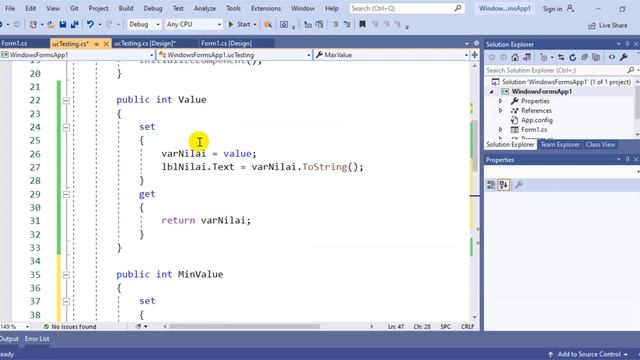Click Categorized view icon in Properties panel
640x360 pixels.
click(x=491, y=185)
